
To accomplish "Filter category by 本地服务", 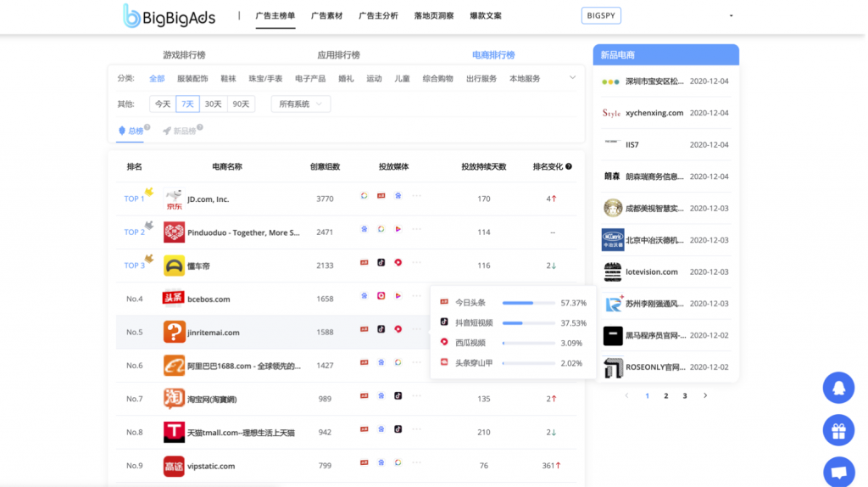I will pos(524,79).
